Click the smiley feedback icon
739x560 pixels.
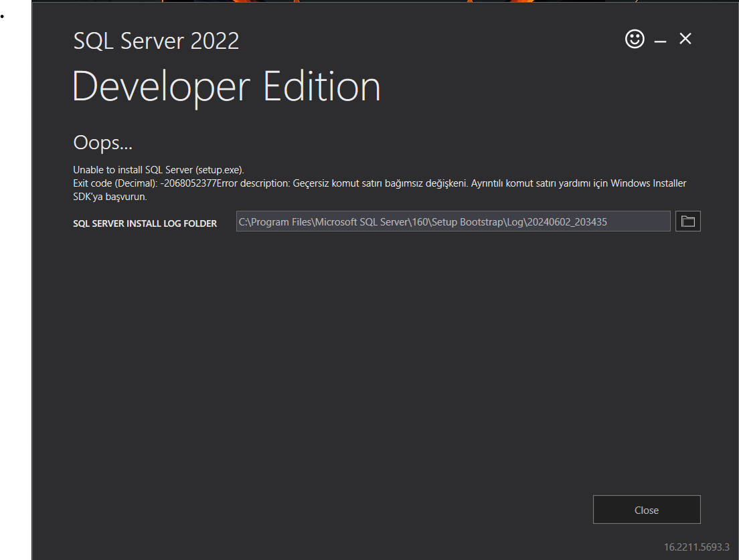click(x=635, y=39)
